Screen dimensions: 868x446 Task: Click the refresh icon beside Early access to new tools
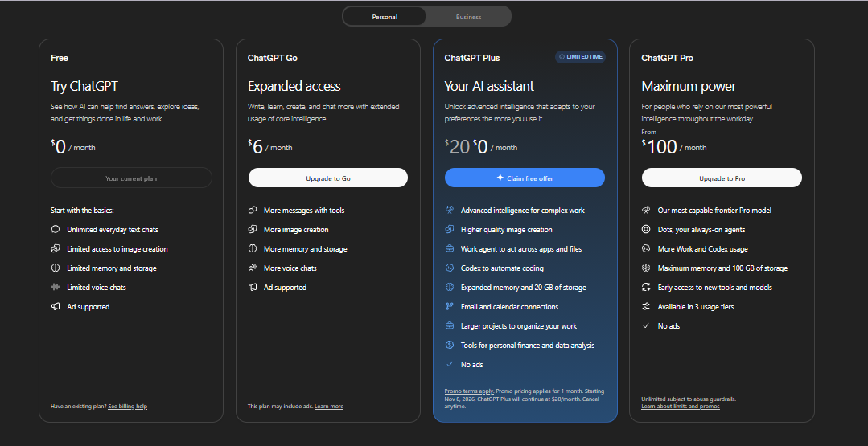pos(646,288)
